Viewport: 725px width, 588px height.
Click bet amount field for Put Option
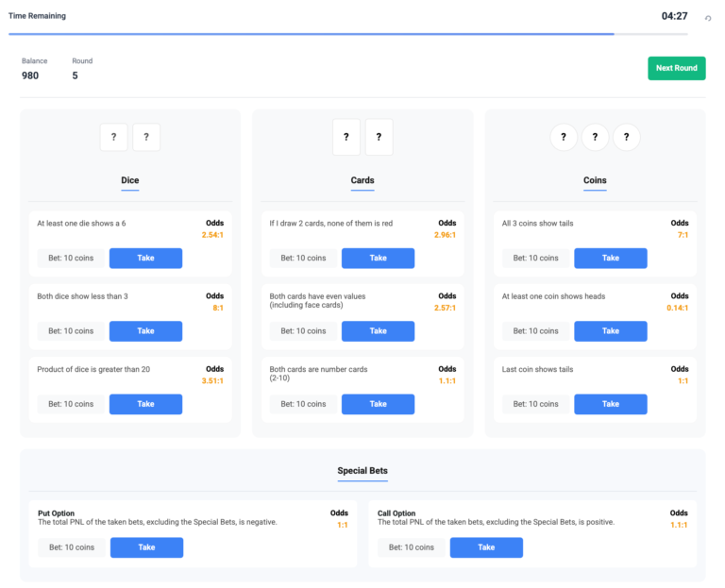(x=72, y=547)
